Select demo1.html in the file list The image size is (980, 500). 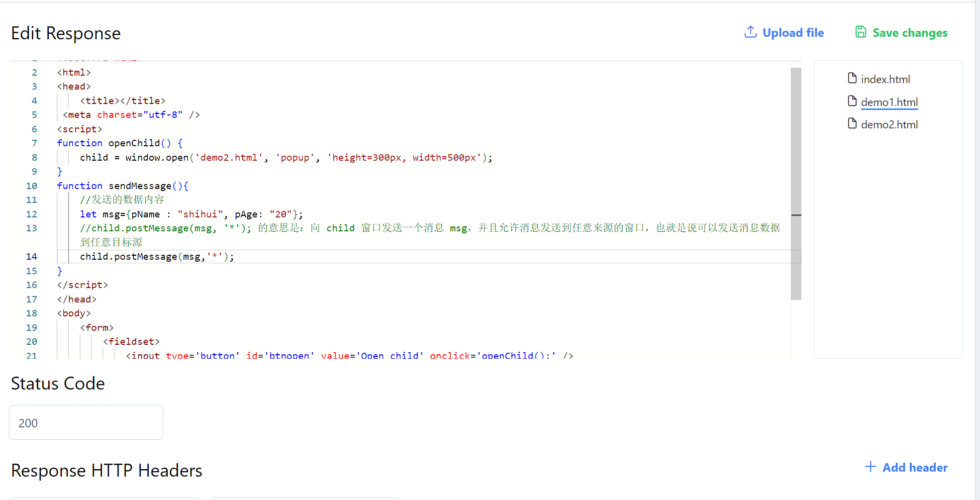point(889,102)
